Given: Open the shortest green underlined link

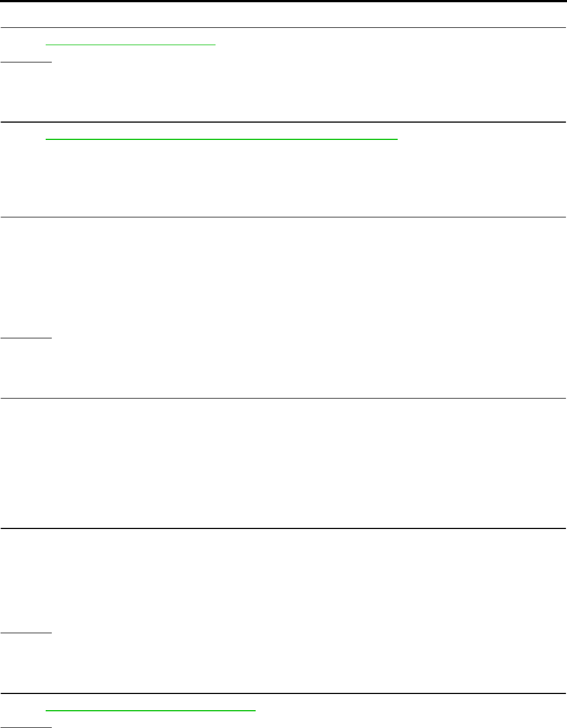Looking at the screenshot, I should [130, 45].
